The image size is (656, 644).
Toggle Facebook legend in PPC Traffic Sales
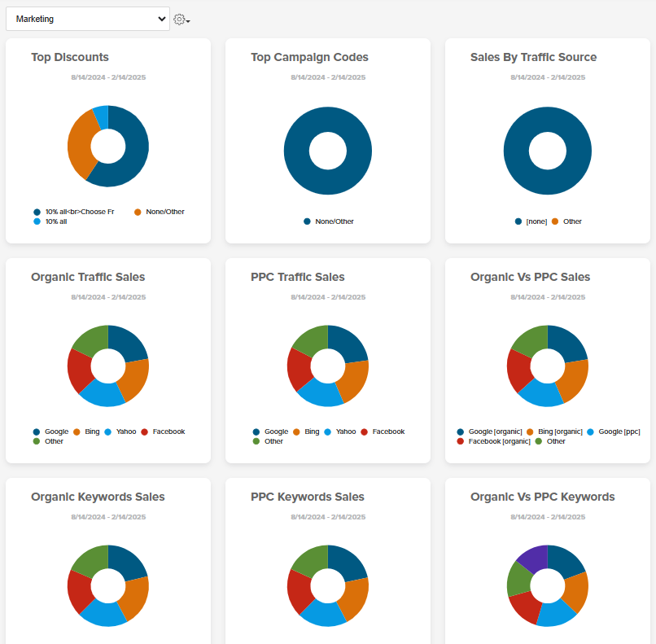[x=383, y=432]
